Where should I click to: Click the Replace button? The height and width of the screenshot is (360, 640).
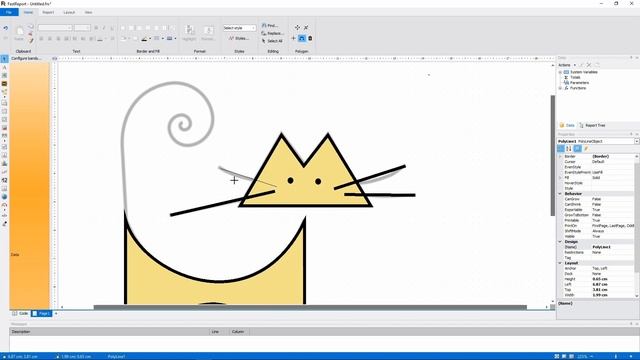tap(272, 33)
